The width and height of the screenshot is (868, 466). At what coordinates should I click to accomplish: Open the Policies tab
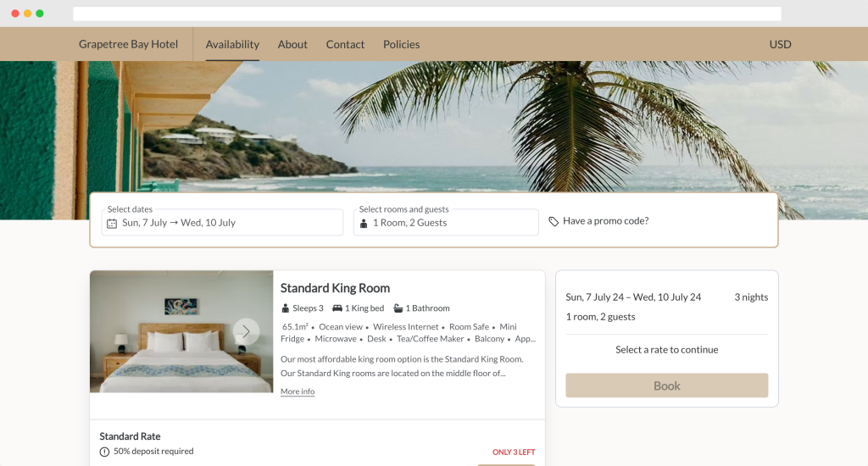pyautogui.click(x=401, y=44)
